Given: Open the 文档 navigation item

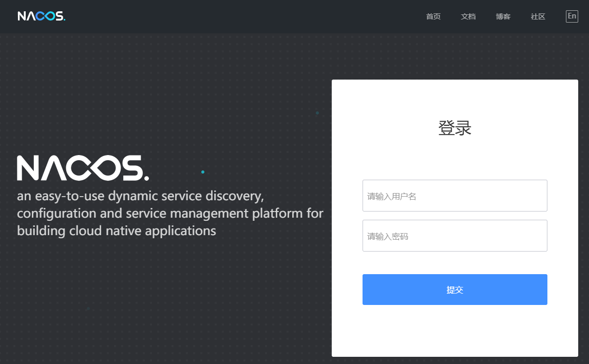Looking at the screenshot, I should [x=468, y=16].
